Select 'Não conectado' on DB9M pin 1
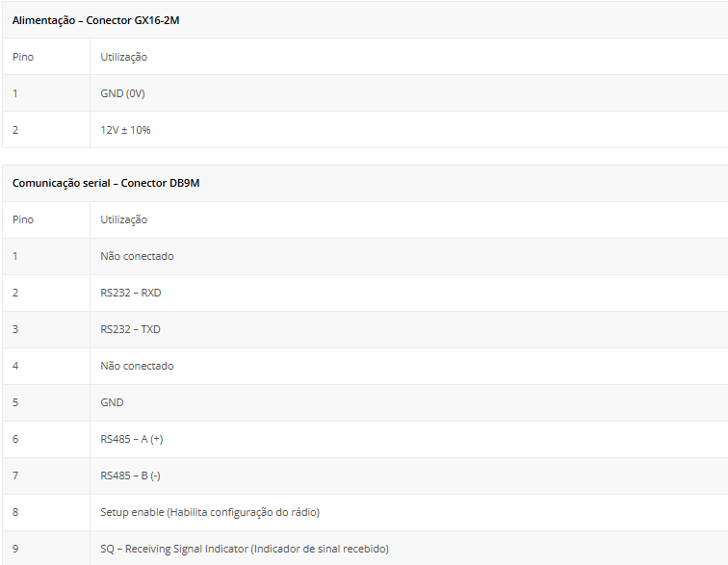 tap(137, 256)
